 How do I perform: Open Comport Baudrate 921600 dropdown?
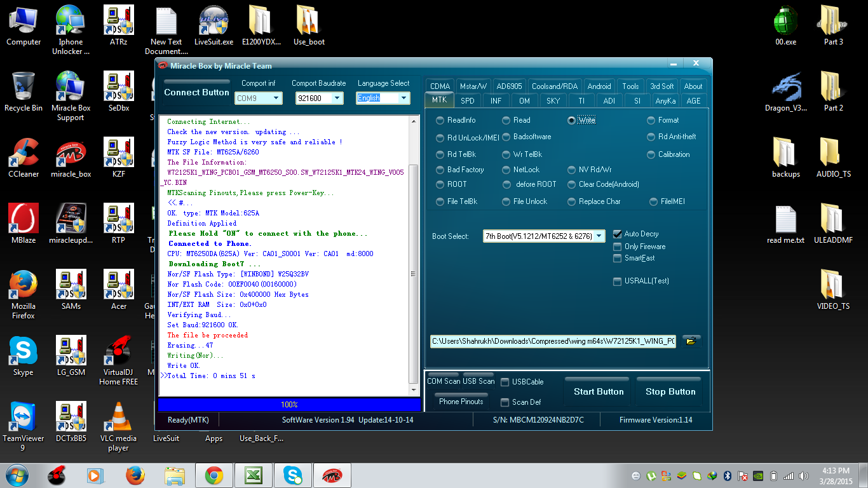(x=320, y=98)
